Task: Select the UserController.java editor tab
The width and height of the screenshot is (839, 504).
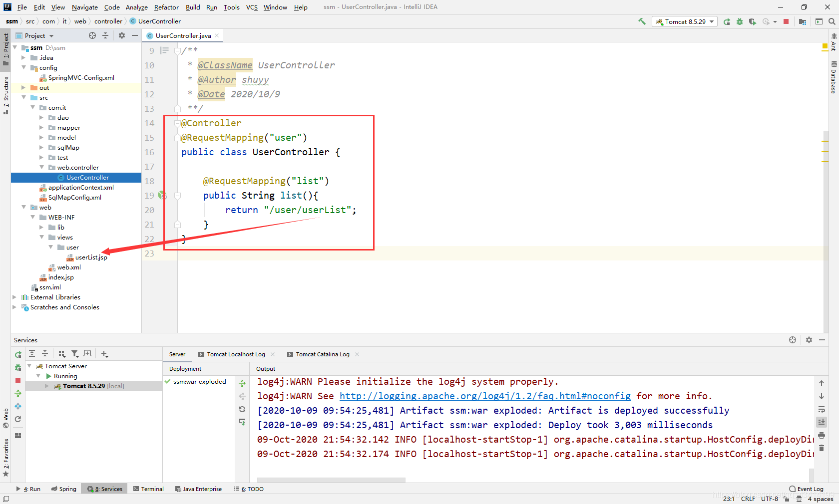Action: (183, 35)
